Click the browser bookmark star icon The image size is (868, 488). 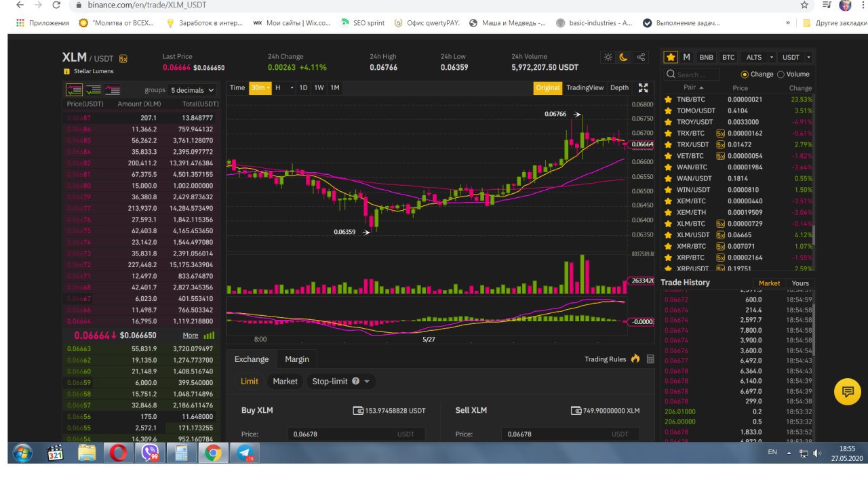pos(804,5)
